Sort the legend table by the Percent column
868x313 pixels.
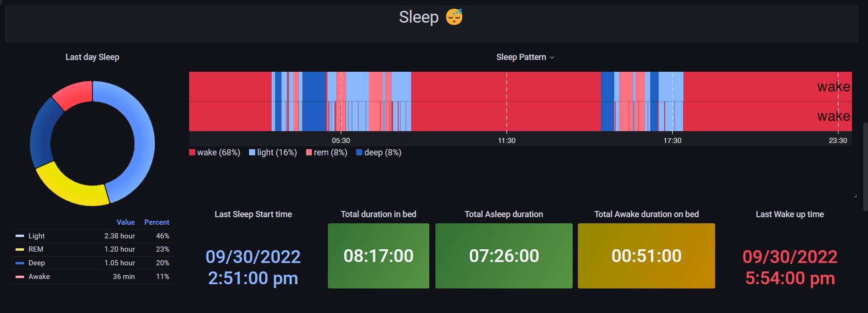(x=157, y=222)
